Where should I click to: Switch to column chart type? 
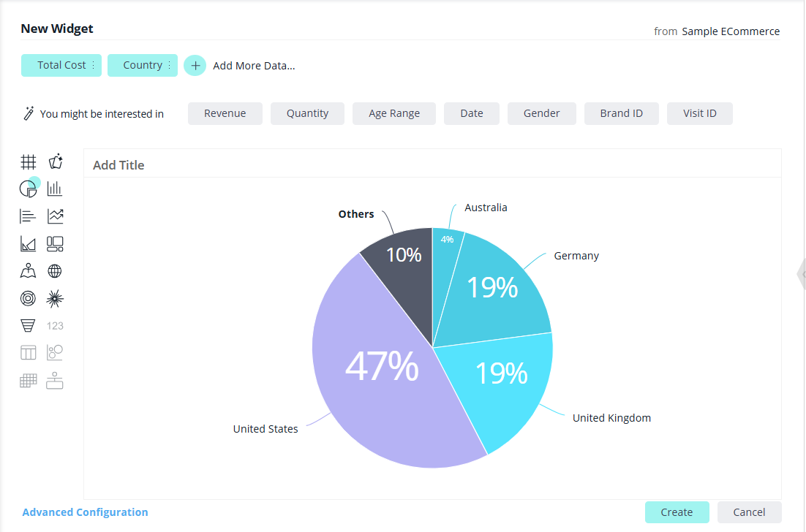point(55,189)
